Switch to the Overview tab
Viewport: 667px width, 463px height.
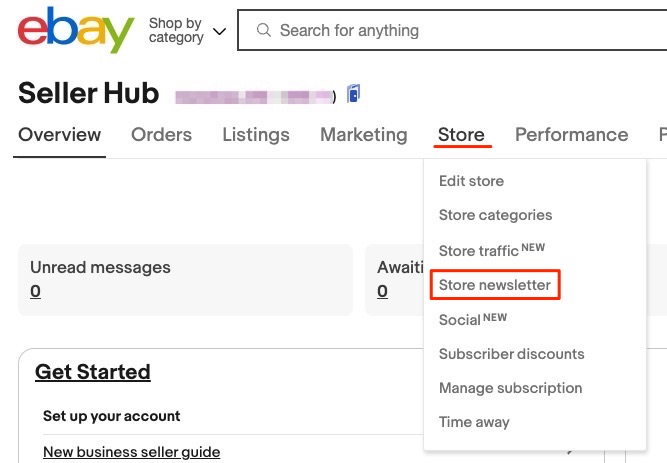[x=59, y=135]
